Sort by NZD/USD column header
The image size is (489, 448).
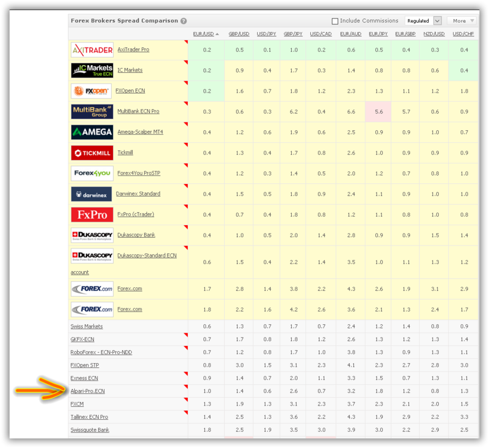(434, 34)
